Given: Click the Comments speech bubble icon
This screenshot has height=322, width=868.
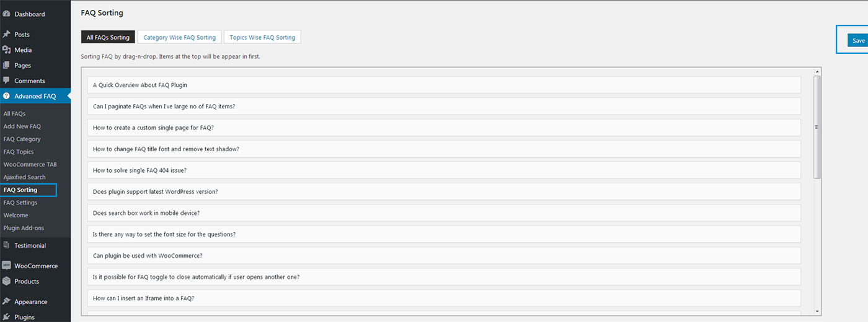Looking at the screenshot, I should 6,80.
